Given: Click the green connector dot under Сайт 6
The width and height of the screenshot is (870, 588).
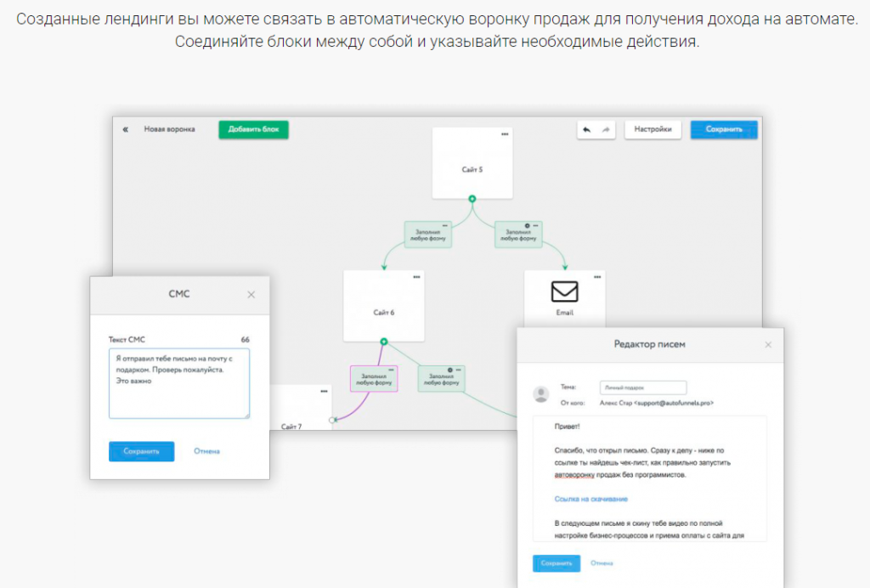Looking at the screenshot, I should [384, 342].
